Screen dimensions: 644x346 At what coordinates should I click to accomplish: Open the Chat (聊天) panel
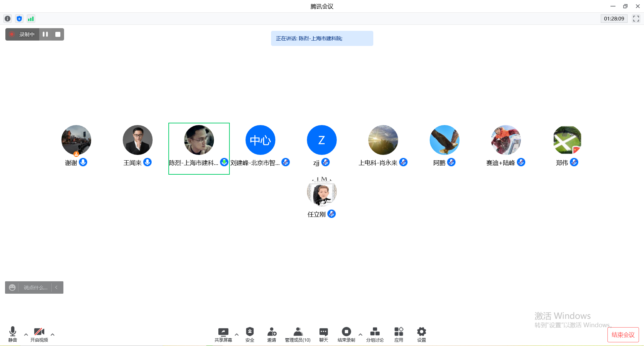(x=323, y=334)
